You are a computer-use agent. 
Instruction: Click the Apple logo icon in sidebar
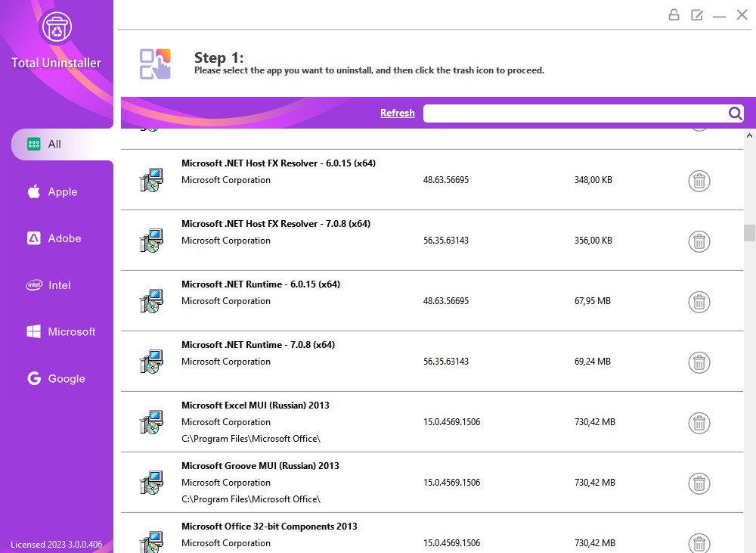(34, 191)
